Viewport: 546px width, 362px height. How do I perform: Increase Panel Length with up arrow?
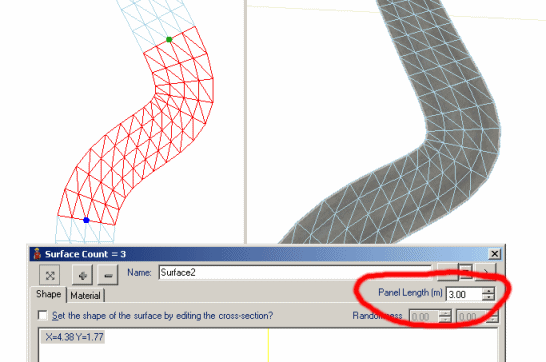[x=489, y=291]
